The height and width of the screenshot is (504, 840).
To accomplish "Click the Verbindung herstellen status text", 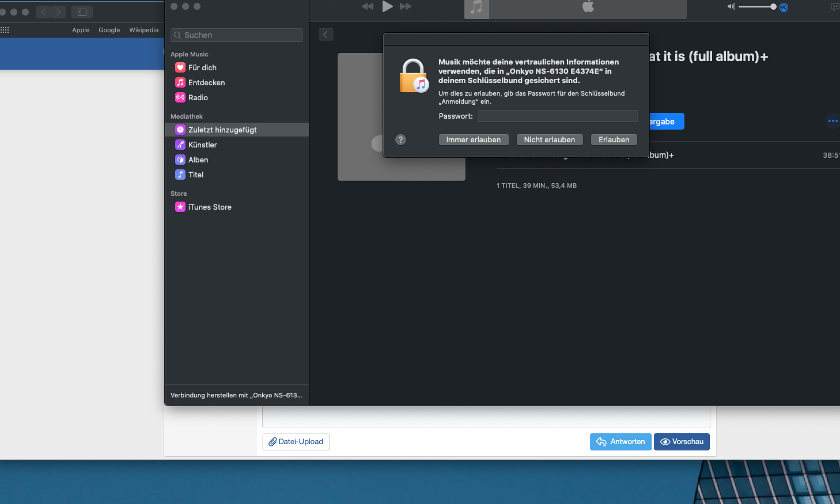I will [x=236, y=395].
